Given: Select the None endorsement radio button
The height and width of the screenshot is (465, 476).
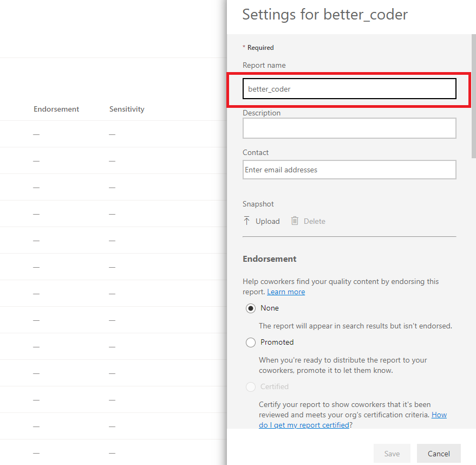Looking at the screenshot, I should click(251, 308).
